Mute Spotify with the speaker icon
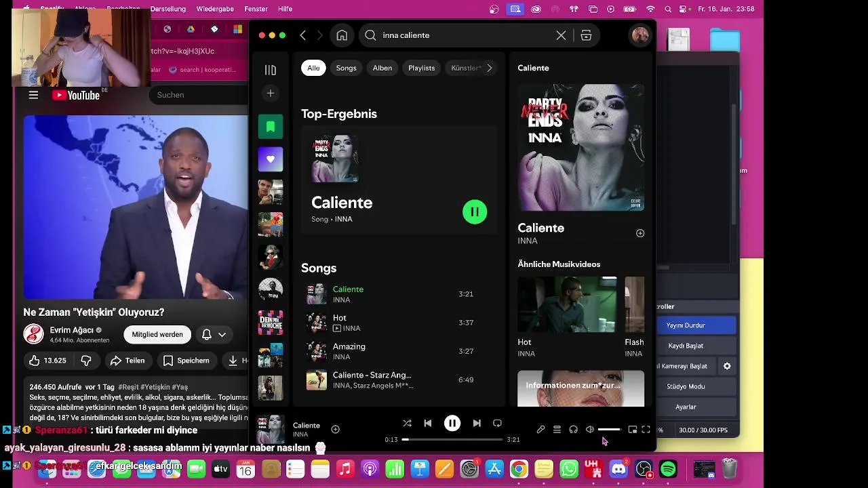This screenshot has height=488, width=868. [589, 429]
